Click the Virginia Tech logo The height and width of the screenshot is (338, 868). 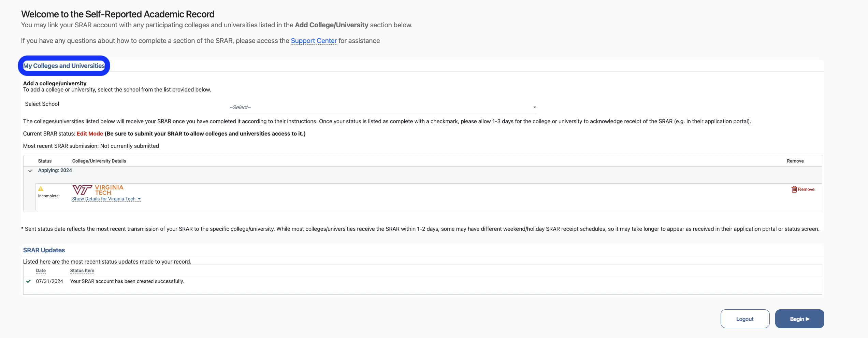(98, 190)
